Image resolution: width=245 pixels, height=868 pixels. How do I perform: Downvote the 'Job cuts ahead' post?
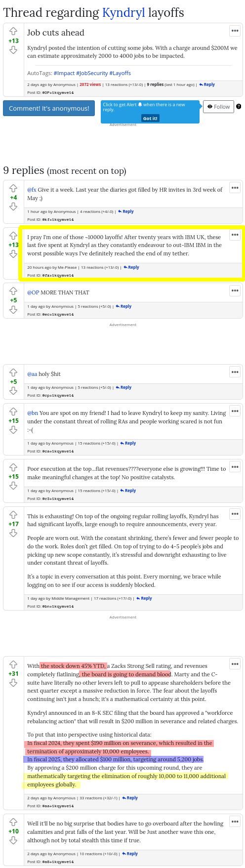point(13,50)
